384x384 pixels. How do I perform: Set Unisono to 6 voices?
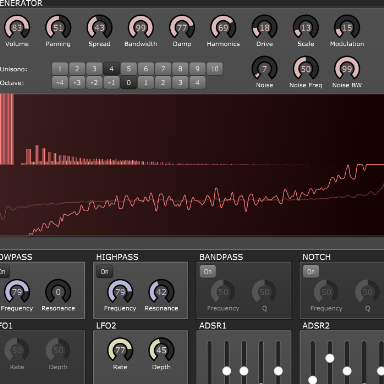click(x=146, y=69)
